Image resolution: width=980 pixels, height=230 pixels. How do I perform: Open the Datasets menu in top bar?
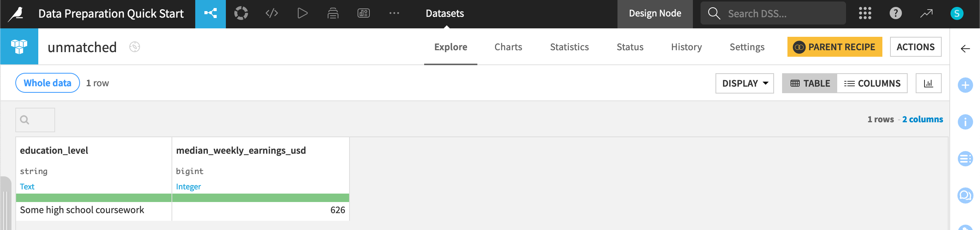(x=445, y=14)
